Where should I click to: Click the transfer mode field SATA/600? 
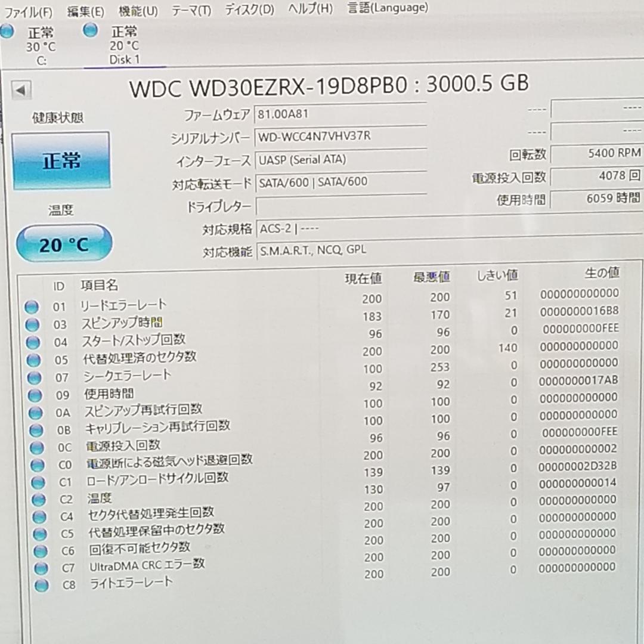point(341,182)
